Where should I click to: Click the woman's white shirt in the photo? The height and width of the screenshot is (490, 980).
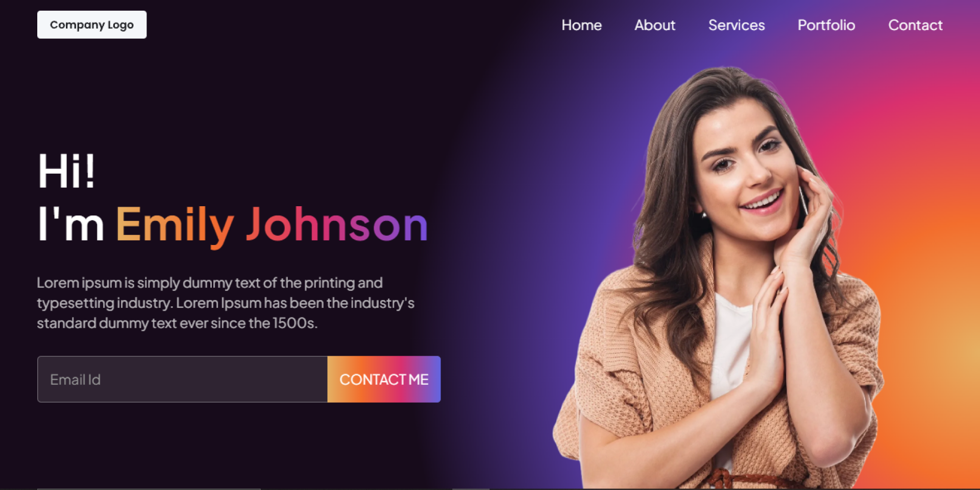pos(730,347)
